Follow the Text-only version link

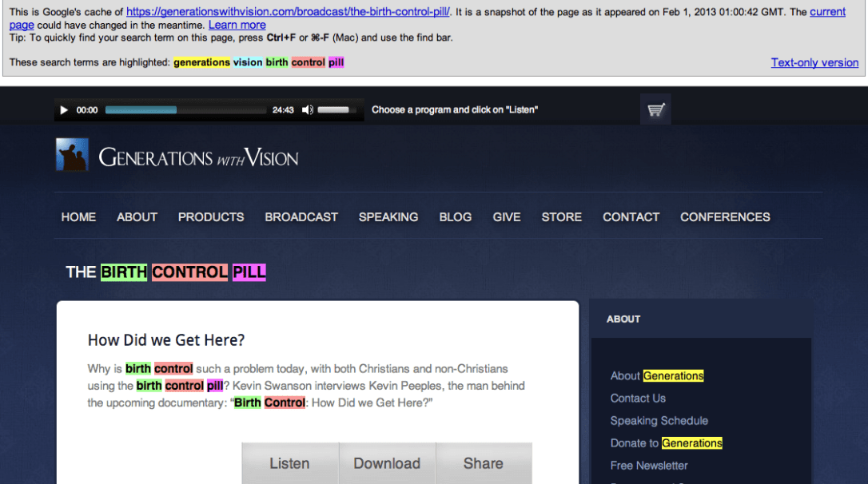click(814, 62)
